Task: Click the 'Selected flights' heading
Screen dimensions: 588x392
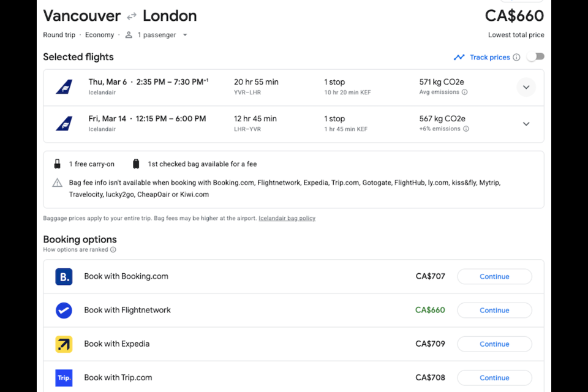Action: [78, 57]
